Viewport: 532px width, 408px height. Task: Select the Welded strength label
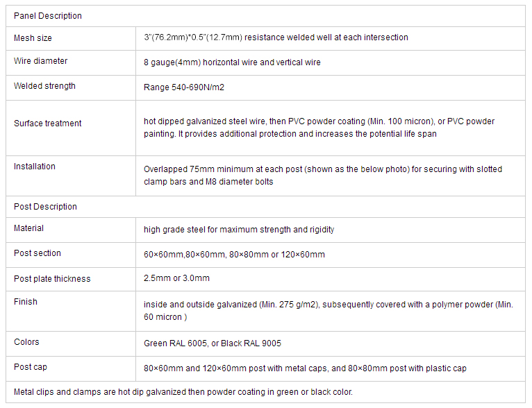[x=44, y=86]
